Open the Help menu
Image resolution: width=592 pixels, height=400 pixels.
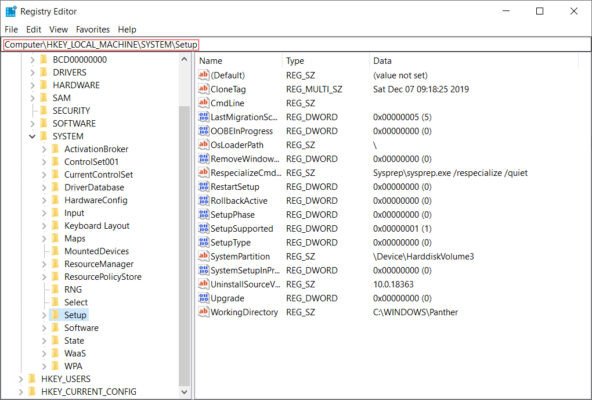(x=127, y=29)
